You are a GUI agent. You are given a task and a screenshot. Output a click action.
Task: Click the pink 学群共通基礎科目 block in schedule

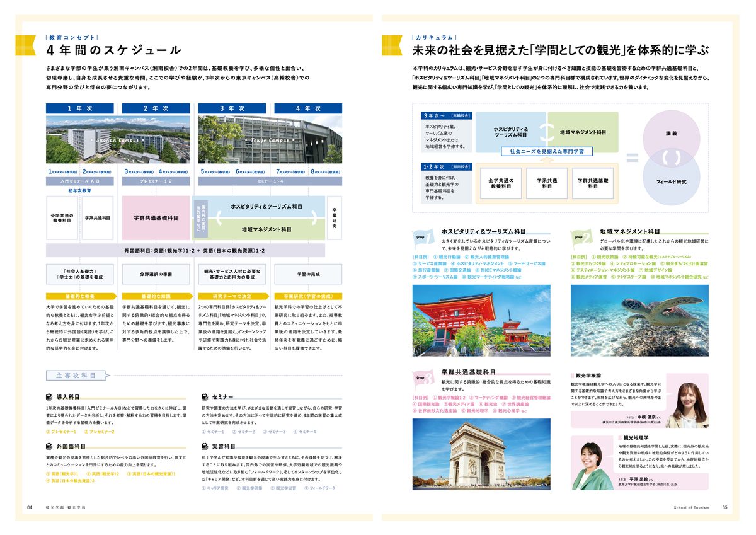point(156,217)
